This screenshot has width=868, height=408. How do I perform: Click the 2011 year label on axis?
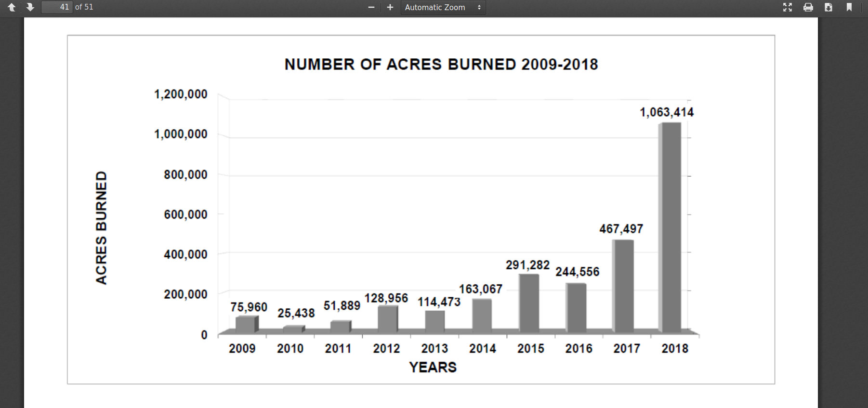pos(338,348)
